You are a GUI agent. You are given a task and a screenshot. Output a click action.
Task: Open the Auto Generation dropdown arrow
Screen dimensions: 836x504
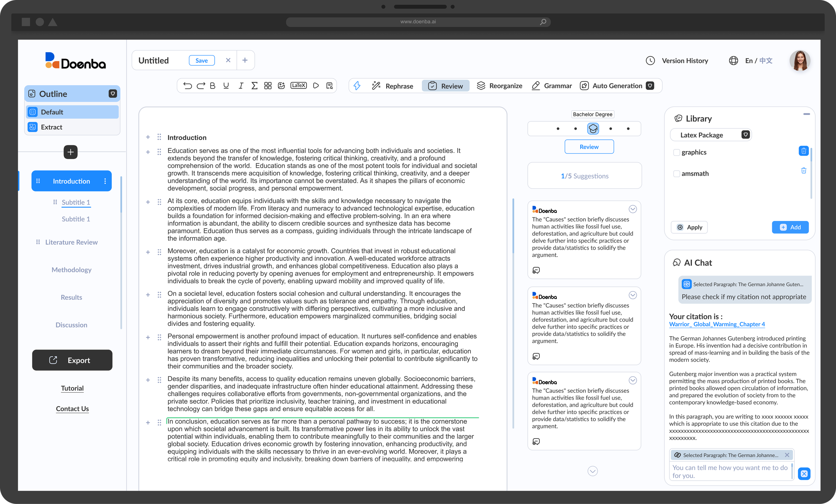point(650,86)
